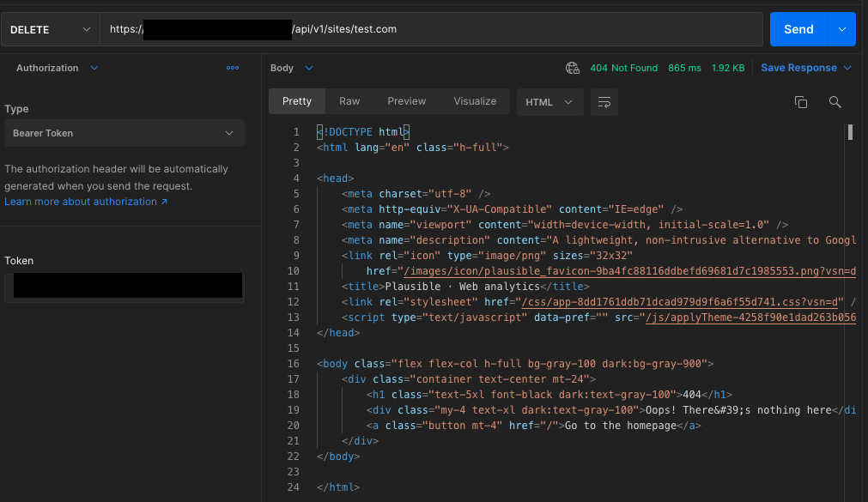Switch to the Preview tab
Screen dimensions: 868x502
point(406,101)
